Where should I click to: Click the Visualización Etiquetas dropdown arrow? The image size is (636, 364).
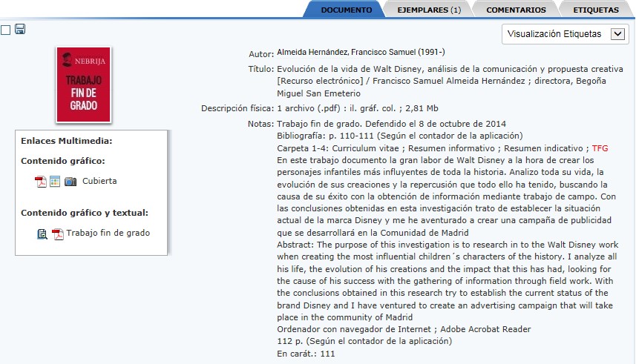tap(617, 33)
